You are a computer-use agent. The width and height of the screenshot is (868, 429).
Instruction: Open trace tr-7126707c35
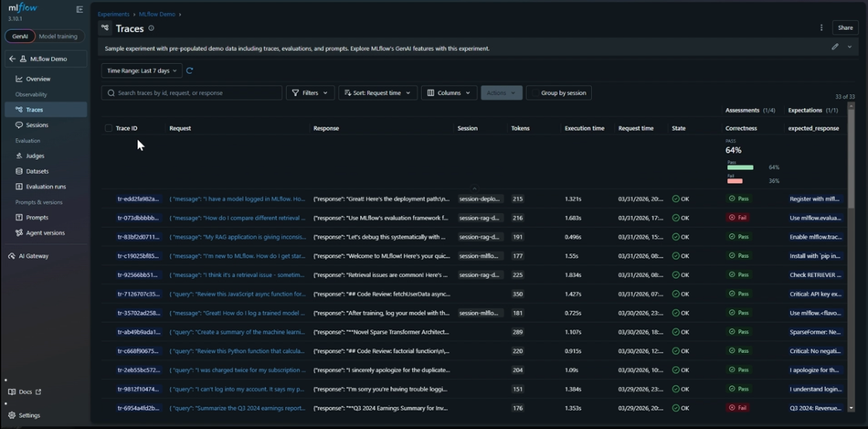[x=138, y=294]
